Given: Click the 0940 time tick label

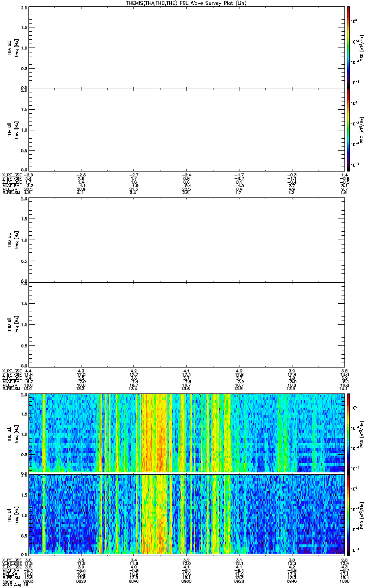Looking at the screenshot, I should point(291,581).
